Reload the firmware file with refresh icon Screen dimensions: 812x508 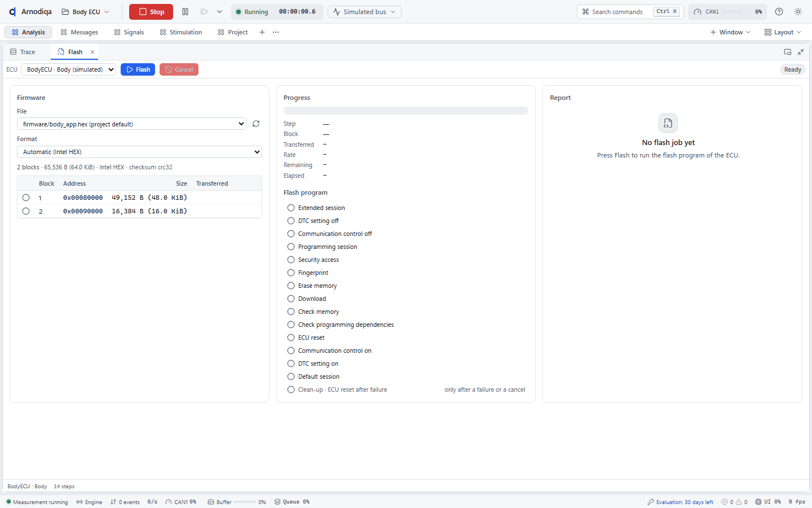[256, 124]
